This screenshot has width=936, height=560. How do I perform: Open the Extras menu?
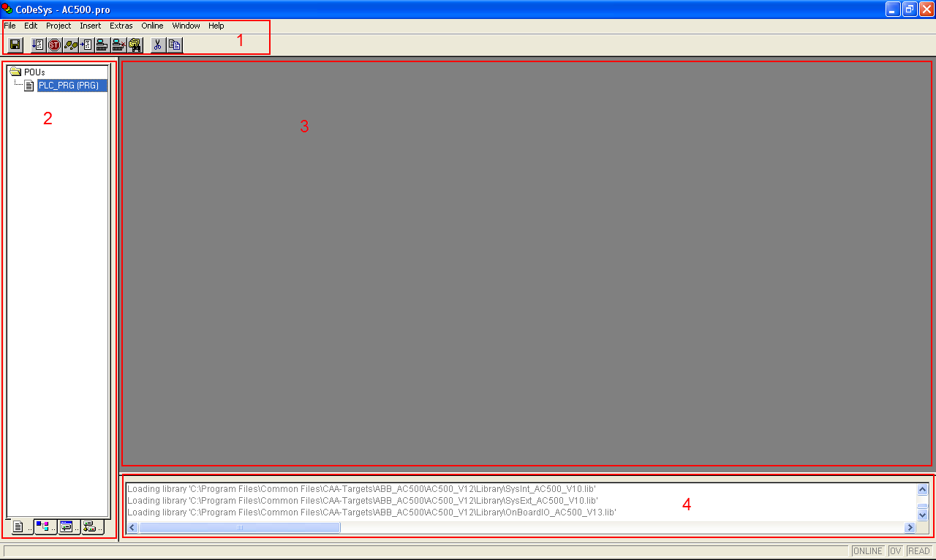point(121,26)
